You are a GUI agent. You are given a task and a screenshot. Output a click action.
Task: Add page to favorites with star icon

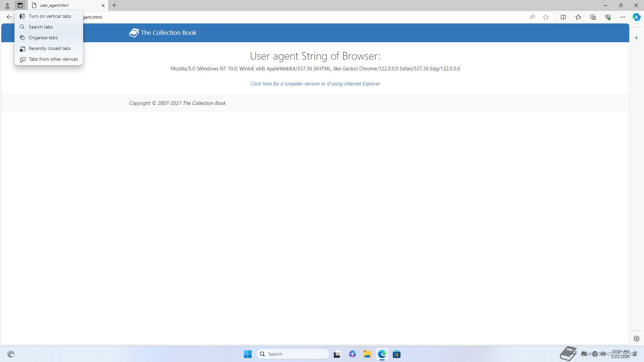coord(546,17)
